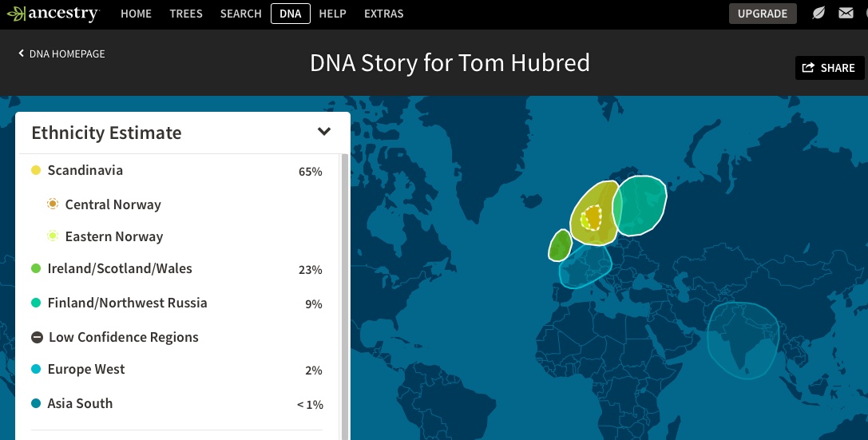Click the Europe West blue swatch
Screen dimensions: 868x440
[x=36, y=369]
